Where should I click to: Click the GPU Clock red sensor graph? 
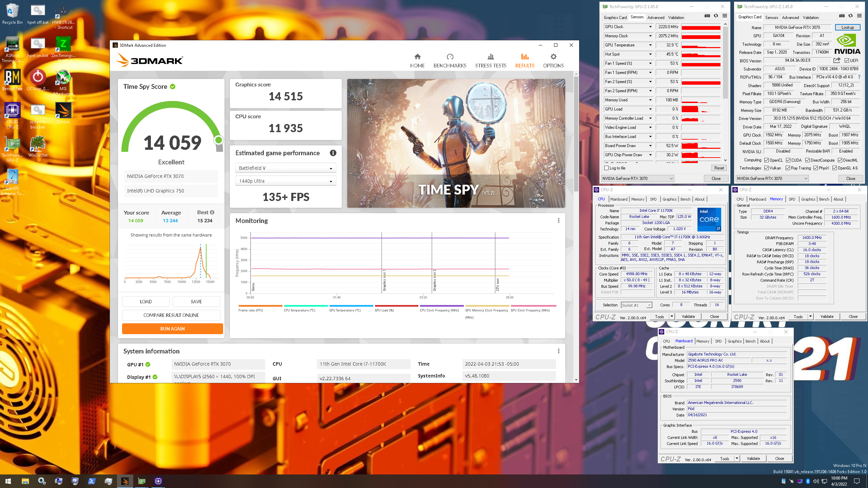tap(701, 27)
